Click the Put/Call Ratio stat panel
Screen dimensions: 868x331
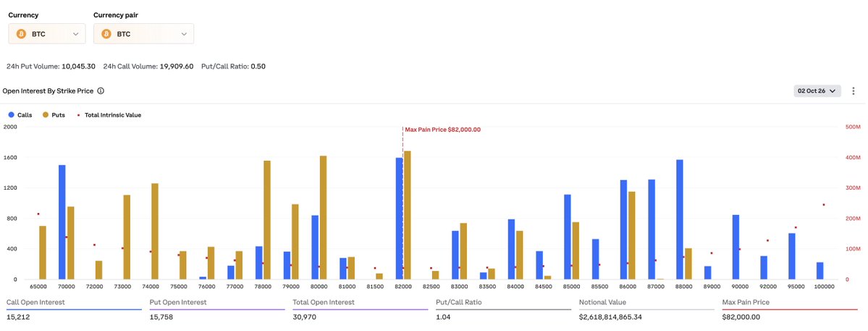point(504,310)
